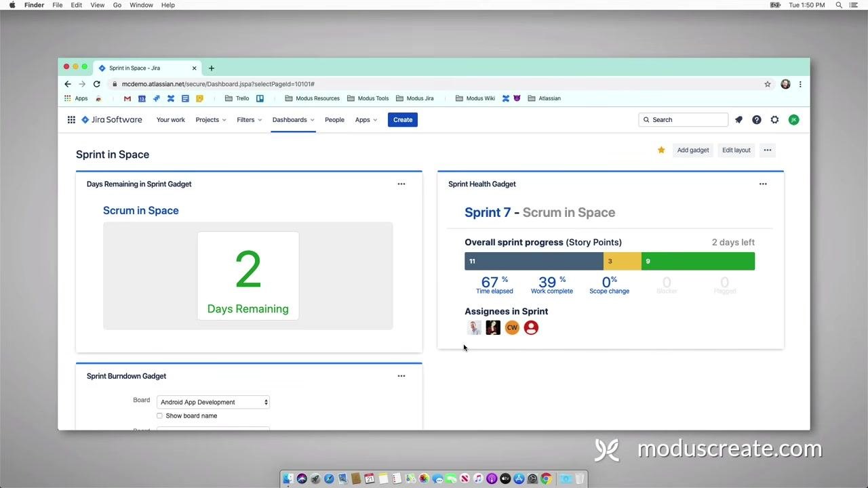Image resolution: width=868 pixels, height=488 pixels.
Task: Open the purple devil face bookmark
Action: (517, 98)
